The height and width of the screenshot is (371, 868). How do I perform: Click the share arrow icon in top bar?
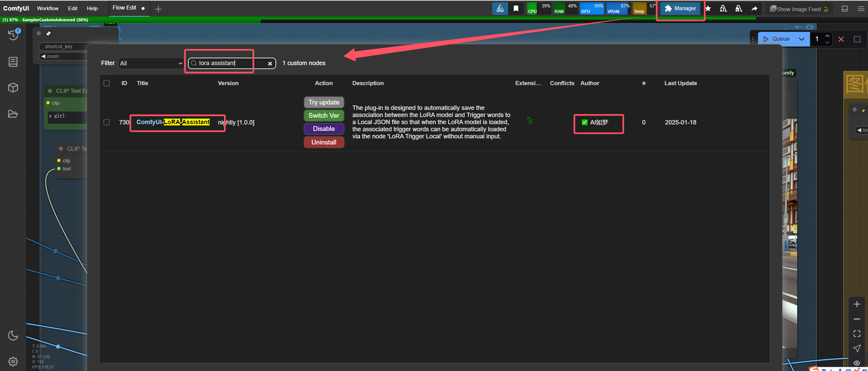click(x=754, y=9)
